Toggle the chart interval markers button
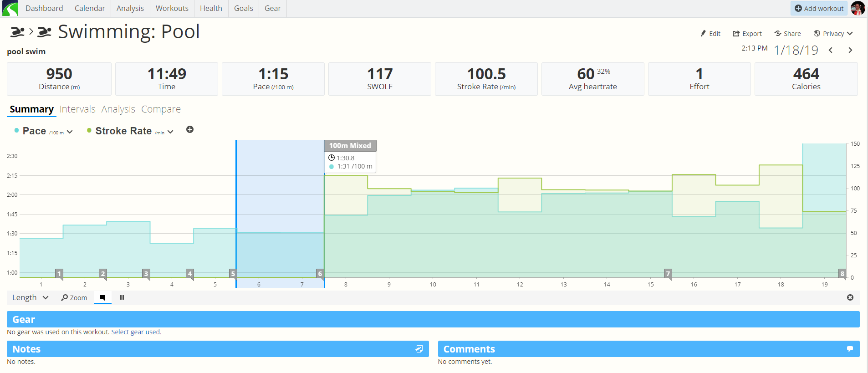 point(102,297)
